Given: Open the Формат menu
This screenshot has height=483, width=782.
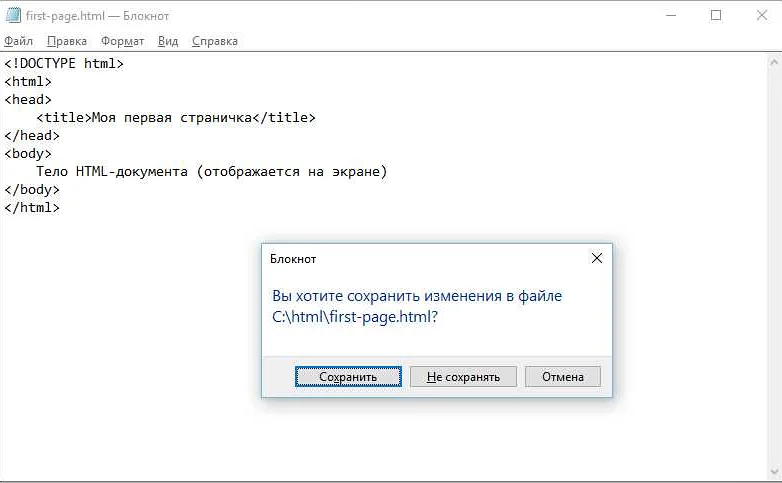Looking at the screenshot, I should click(122, 41).
